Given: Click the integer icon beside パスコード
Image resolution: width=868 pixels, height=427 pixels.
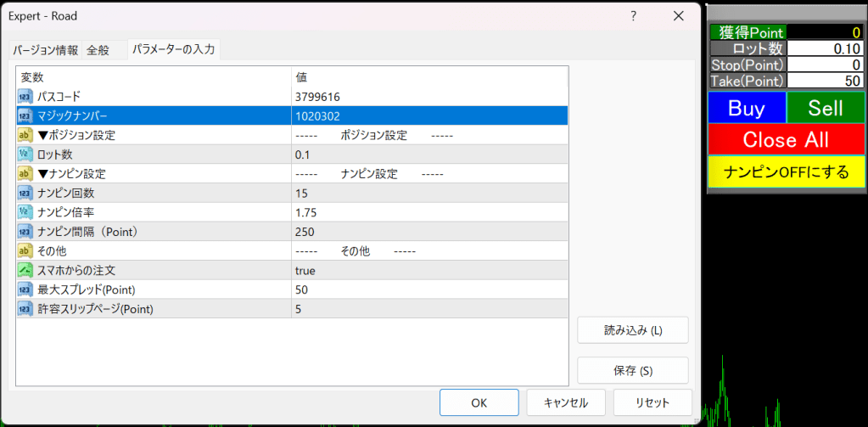Looking at the screenshot, I should (x=25, y=97).
